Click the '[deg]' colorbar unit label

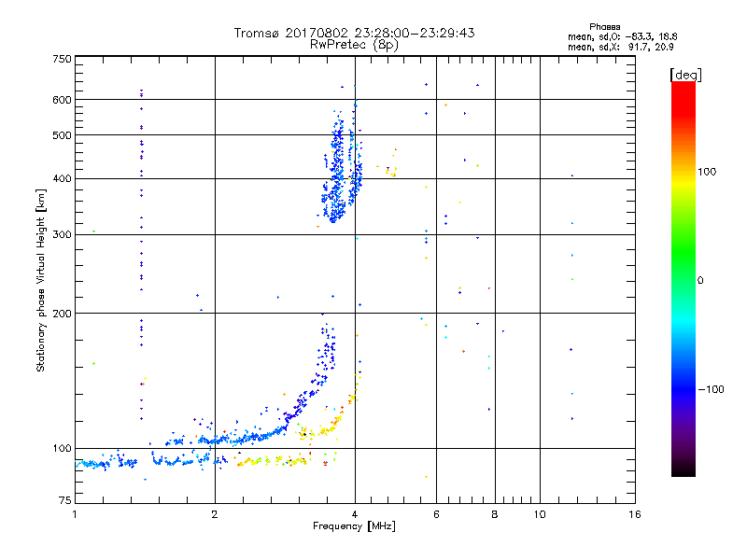[x=685, y=75]
